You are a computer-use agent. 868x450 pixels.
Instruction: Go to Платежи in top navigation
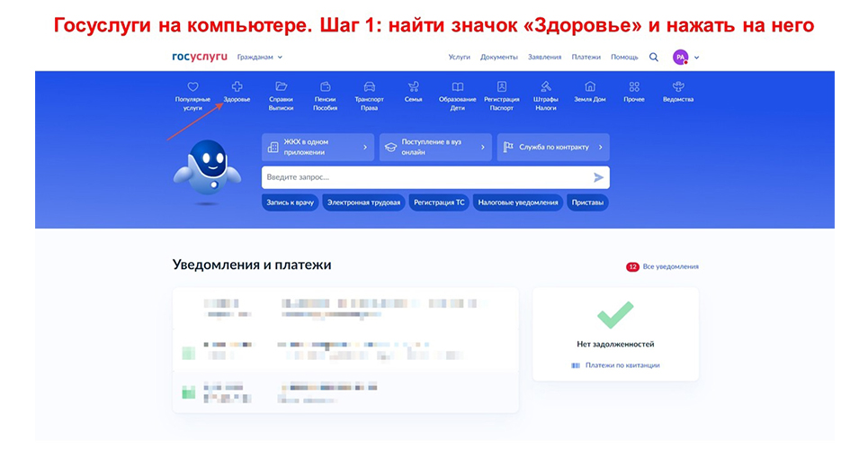[586, 57]
